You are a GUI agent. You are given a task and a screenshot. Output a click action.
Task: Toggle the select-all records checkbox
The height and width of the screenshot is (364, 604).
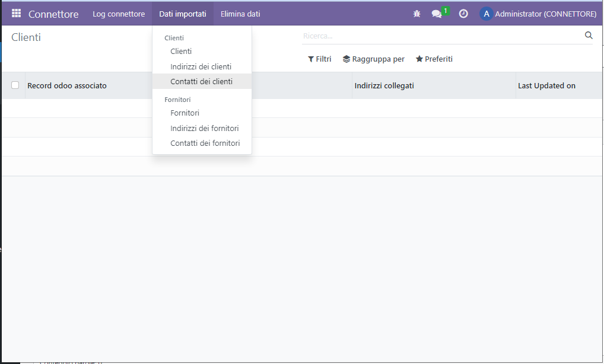tap(15, 85)
